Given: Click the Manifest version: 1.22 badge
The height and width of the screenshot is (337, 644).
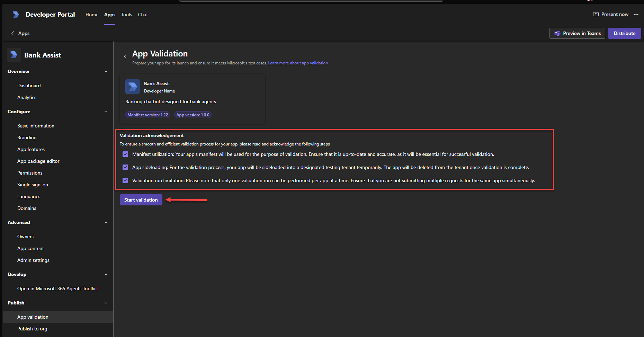Looking at the screenshot, I should tap(147, 115).
